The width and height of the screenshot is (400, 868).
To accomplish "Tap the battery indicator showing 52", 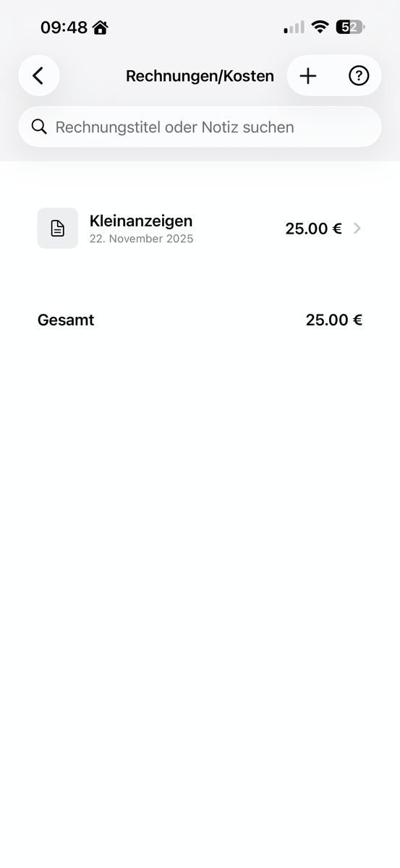I will [x=350, y=27].
